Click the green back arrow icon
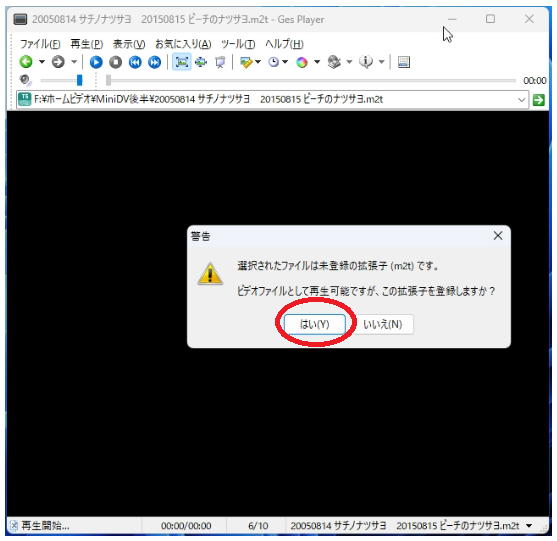 26,62
